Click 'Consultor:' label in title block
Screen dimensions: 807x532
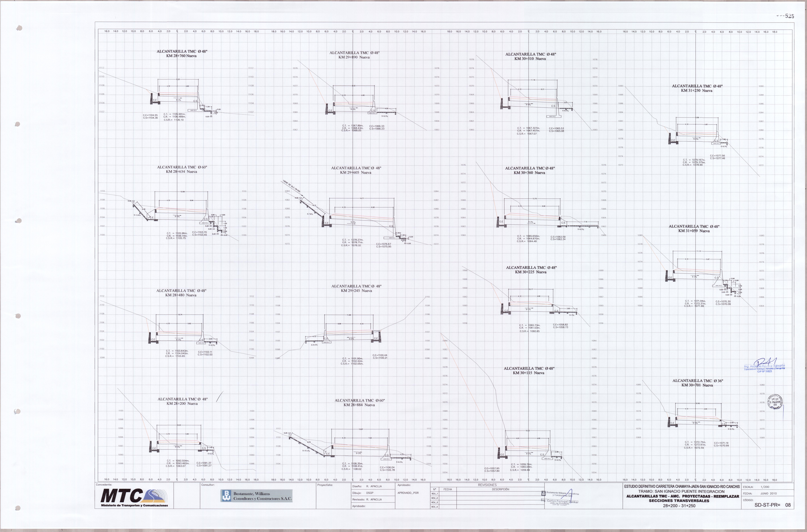(x=208, y=485)
